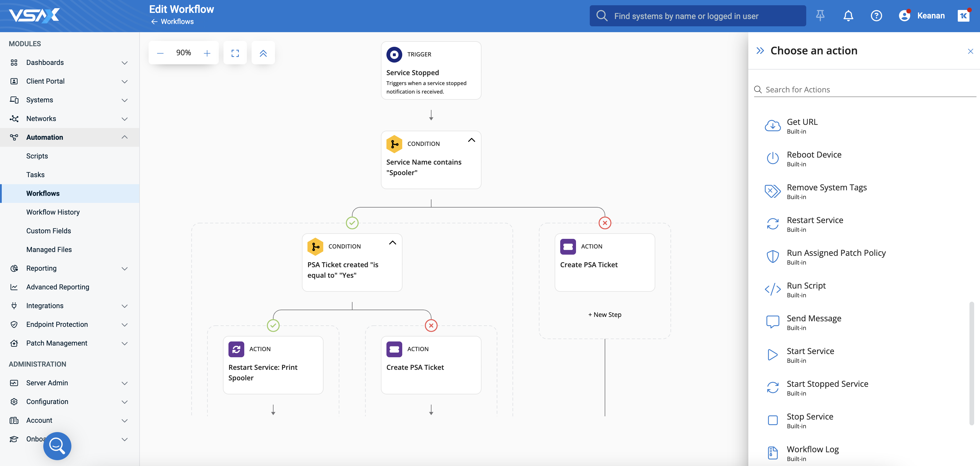Click the floating search magnifier button
The image size is (980, 466).
[57, 446]
